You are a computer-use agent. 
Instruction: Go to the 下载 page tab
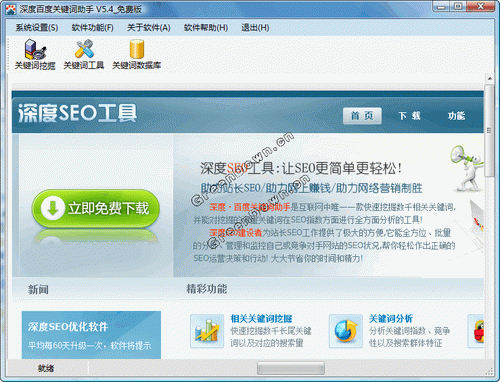[409, 116]
